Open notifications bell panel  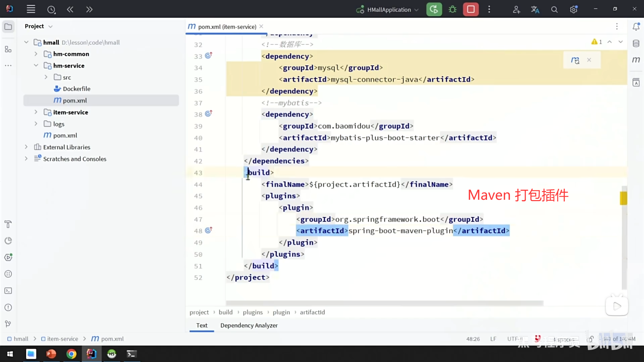click(636, 26)
